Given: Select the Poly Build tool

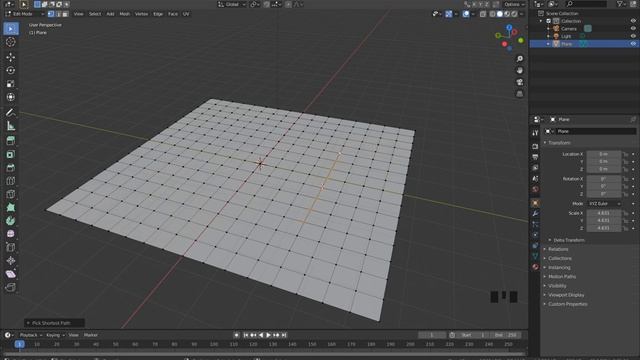Looking at the screenshot, I should pos(11,207).
